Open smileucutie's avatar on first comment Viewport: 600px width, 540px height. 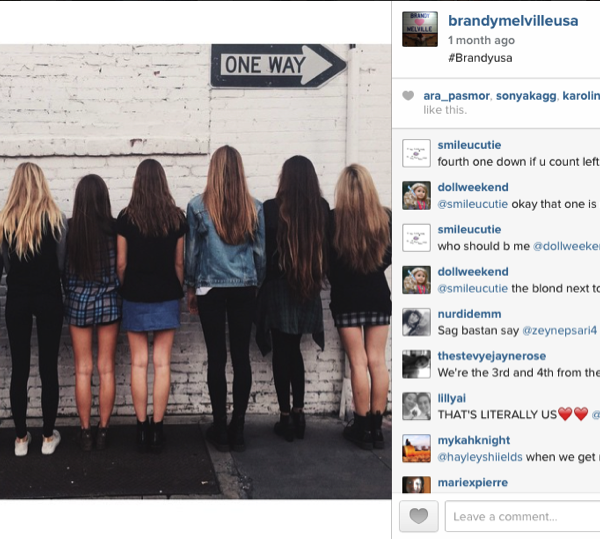[x=416, y=153]
